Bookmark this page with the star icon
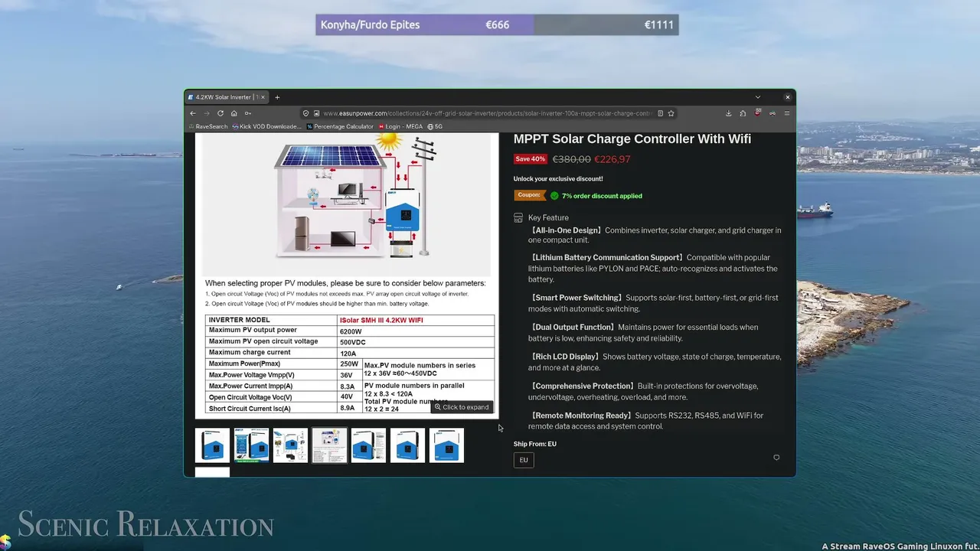Screen dimensions: 980x551 pos(671,113)
